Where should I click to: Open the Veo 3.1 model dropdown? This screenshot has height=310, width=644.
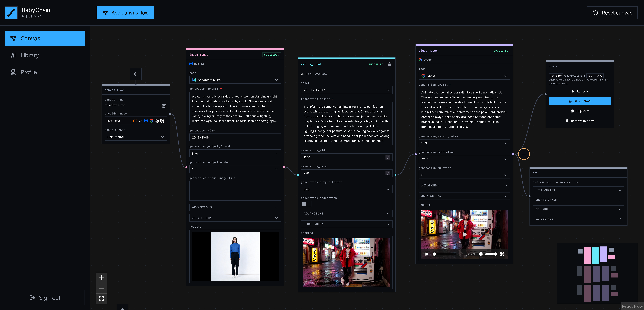(464, 76)
